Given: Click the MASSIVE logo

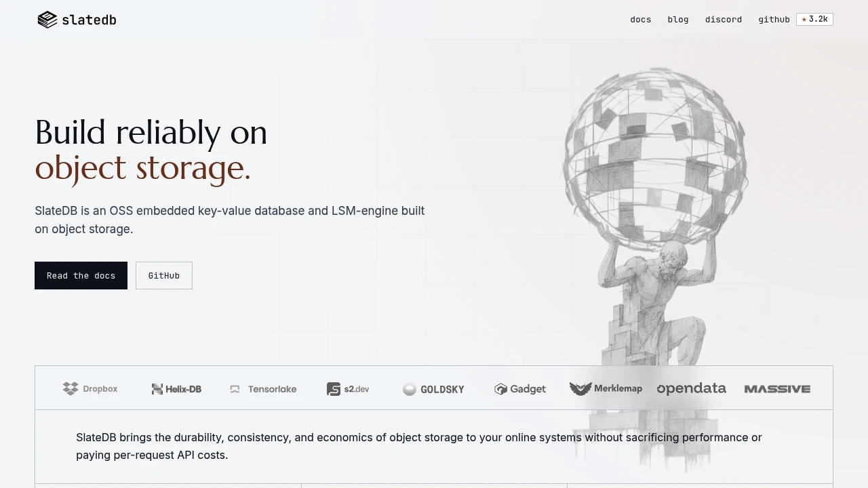Looking at the screenshot, I should 777,389.
